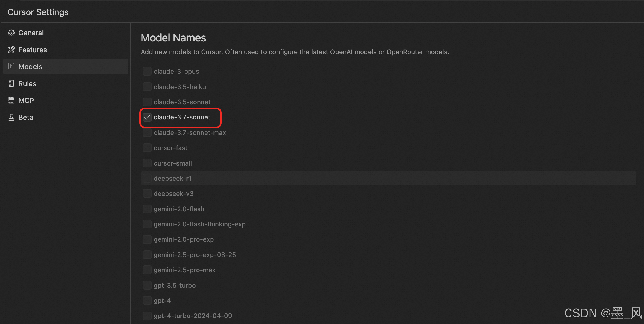Click the Rules document icon
Viewport: 644px width, 324px height.
[x=11, y=83]
